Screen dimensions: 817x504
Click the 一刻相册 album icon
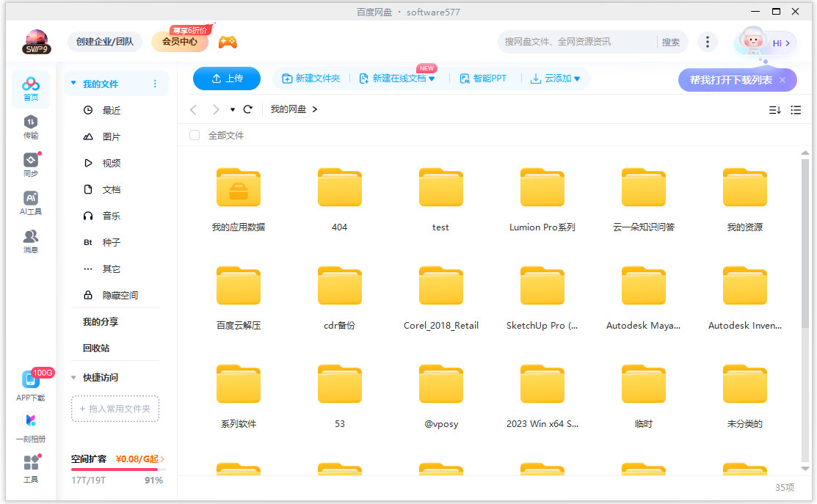point(31,428)
